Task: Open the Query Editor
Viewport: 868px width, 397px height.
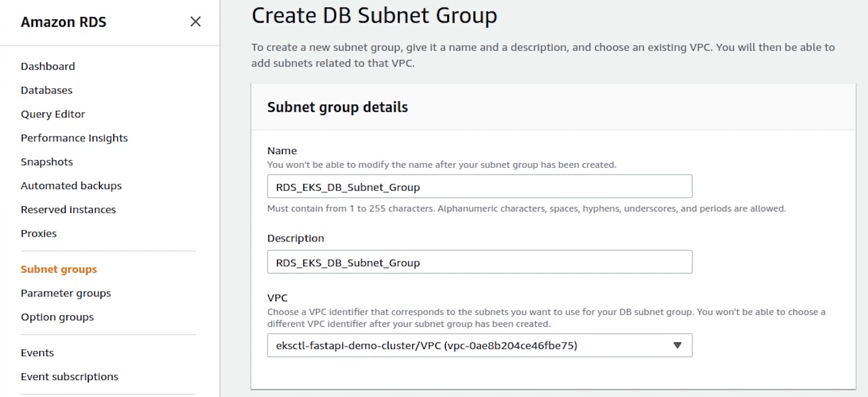Action: point(53,114)
